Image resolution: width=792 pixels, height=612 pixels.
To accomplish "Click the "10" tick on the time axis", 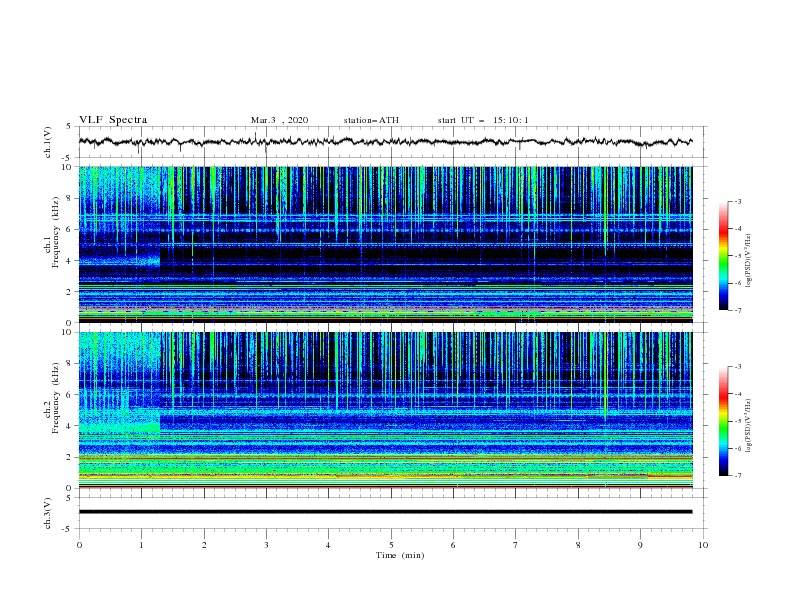I will 703,545.
